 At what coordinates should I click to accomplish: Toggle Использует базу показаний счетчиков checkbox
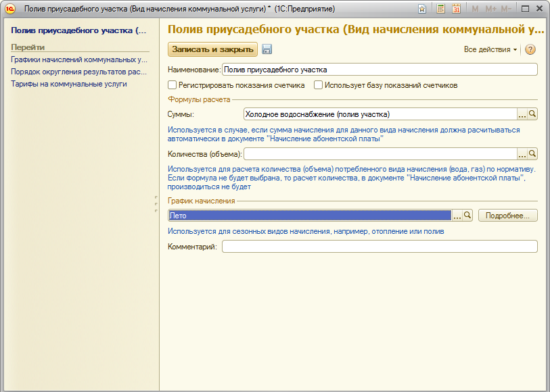[x=318, y=86]
